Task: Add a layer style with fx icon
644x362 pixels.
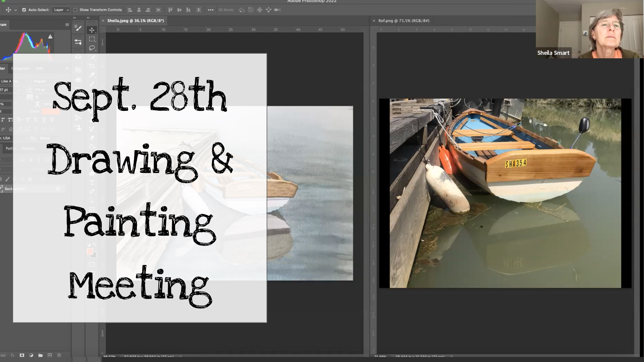Action: (x=13, y=355)
